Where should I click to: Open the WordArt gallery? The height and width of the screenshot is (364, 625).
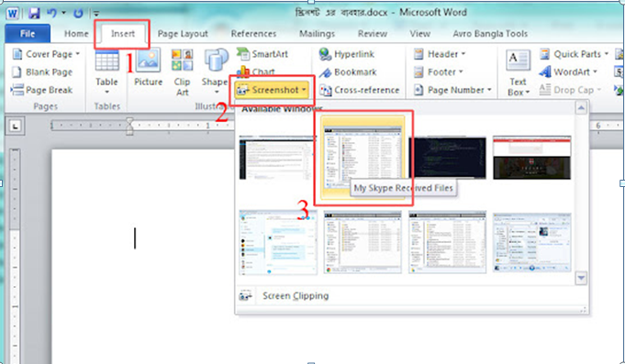(568, 72)
